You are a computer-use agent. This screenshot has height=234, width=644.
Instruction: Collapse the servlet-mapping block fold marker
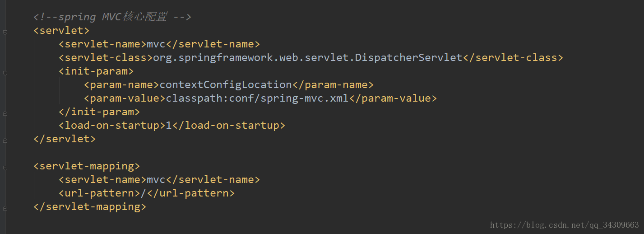(x=5, y=167)
